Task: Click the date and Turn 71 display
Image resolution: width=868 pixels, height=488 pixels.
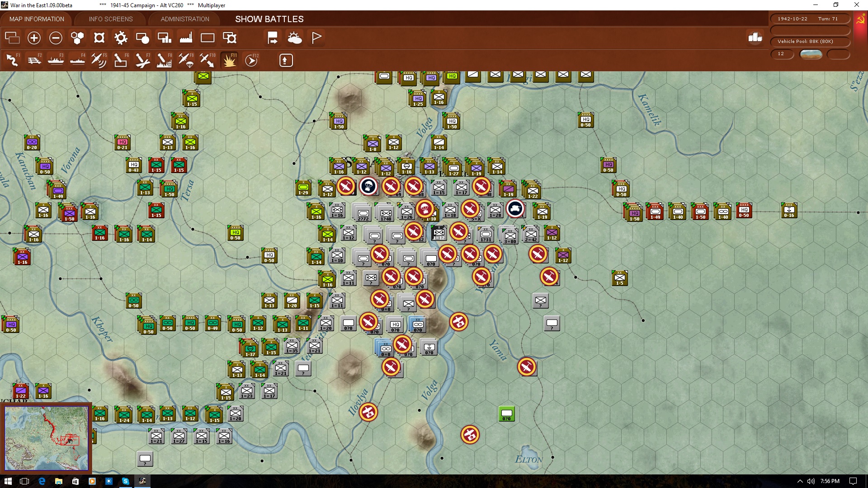Action: [x=810, y=19]
